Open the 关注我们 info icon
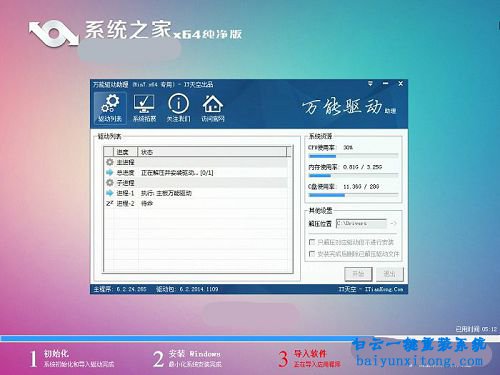 click(x=178, y=108)
